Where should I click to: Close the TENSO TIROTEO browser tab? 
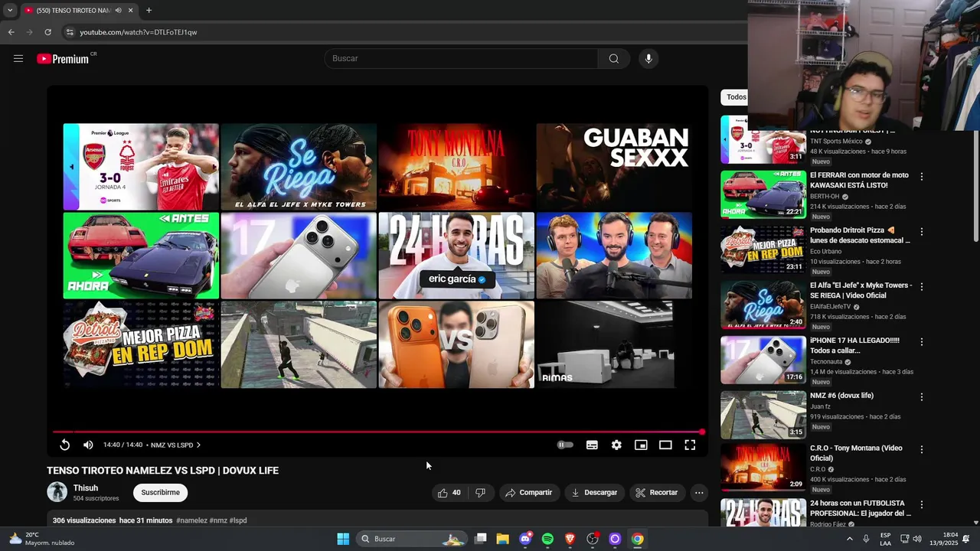point(130,11)
